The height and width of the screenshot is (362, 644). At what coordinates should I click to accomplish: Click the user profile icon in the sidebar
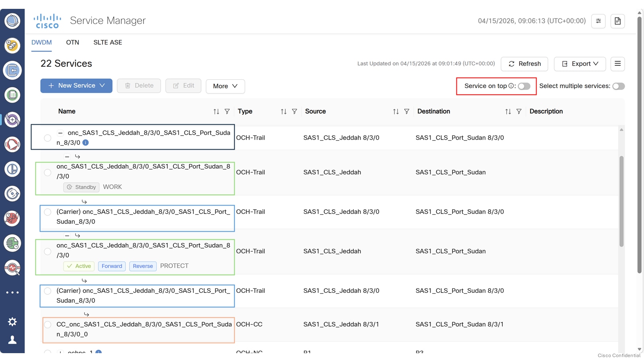click(x=12, y=339)
